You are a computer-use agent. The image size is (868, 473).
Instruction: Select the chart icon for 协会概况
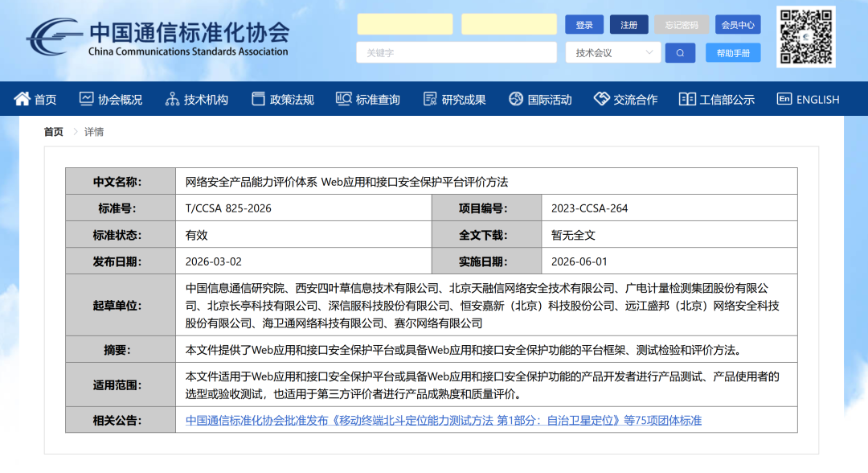(x=88, y=98)
